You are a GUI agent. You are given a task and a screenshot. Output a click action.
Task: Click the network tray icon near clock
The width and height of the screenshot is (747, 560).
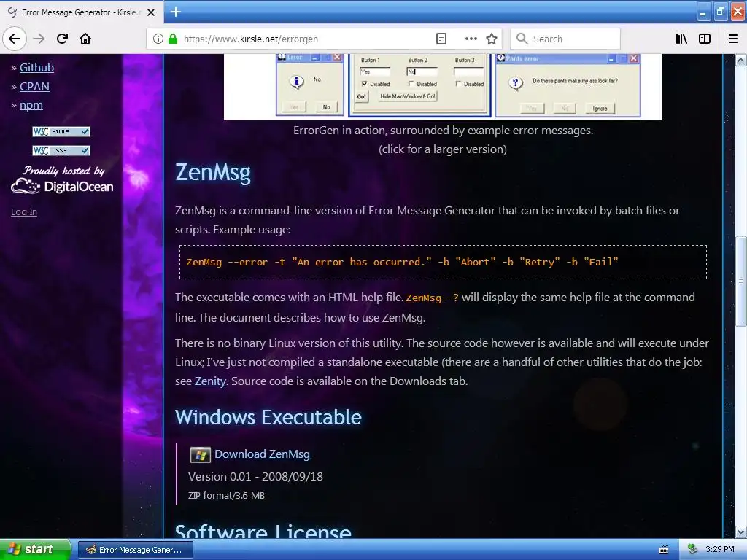point(693,550)
